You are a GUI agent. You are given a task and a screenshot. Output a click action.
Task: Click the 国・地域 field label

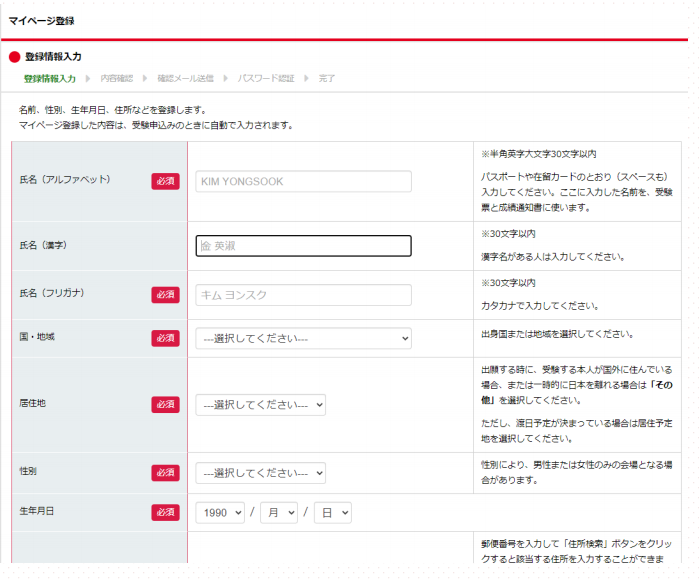[37, 337]
